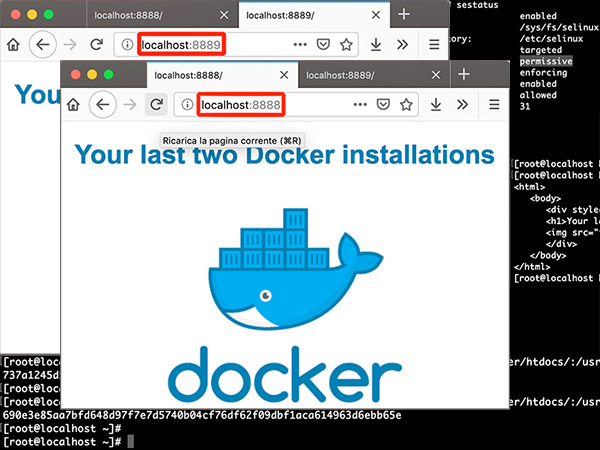The width and height of the screenshot is (600, 450).
Task: Click the Home icon in the front browser window
Action: tap(73, 105)
